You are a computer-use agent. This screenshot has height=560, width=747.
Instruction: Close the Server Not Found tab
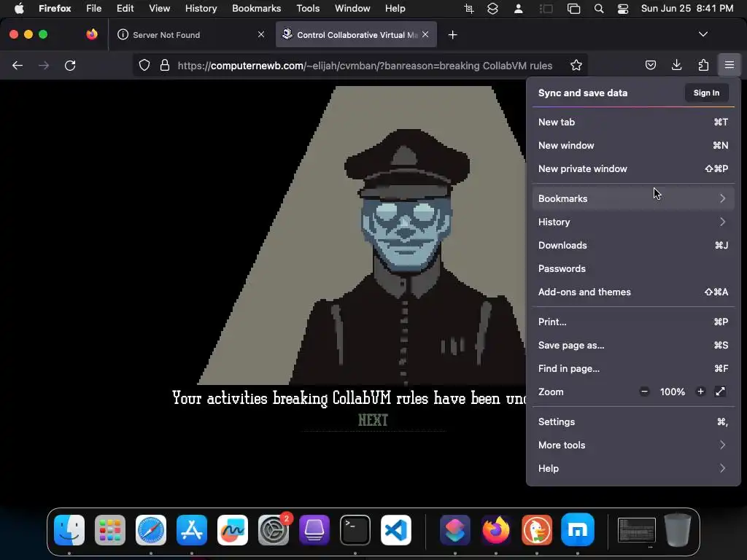(261, 34)
